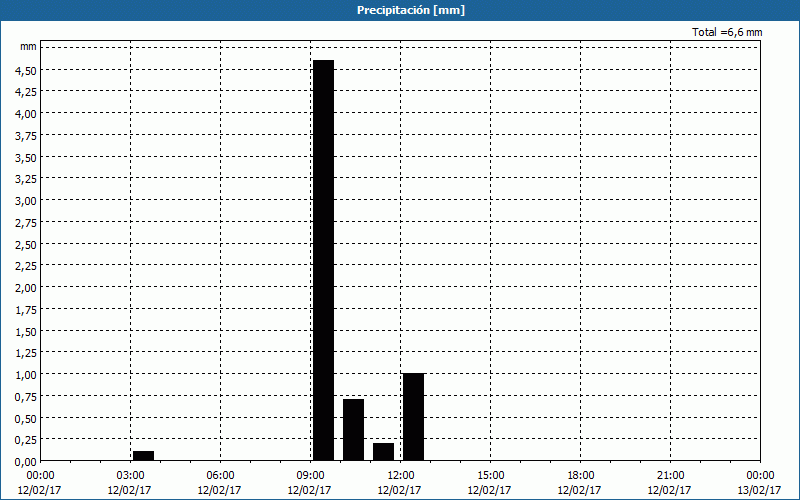
Task: Click the 3,50 y-axis label
Action: point(26,158)
